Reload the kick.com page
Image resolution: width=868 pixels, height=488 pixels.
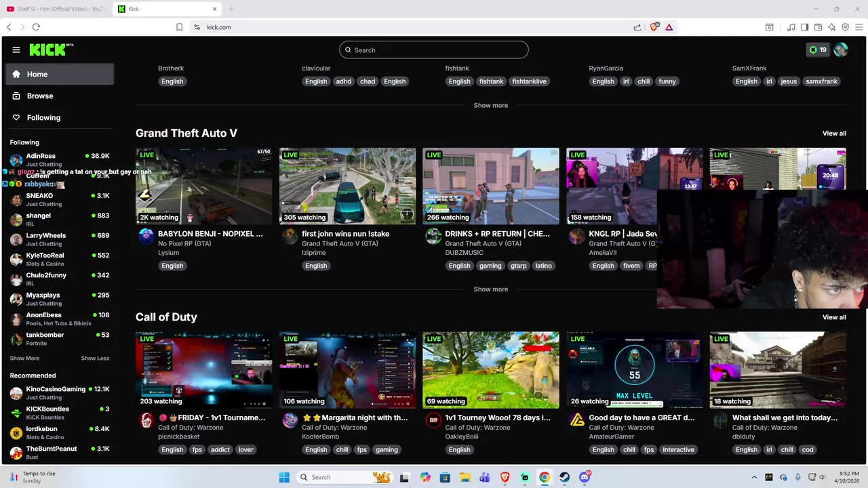click(36, 27)
